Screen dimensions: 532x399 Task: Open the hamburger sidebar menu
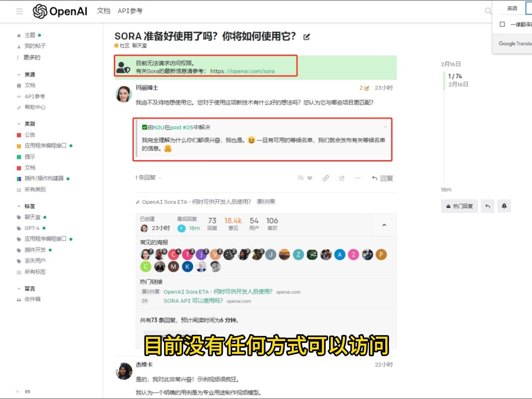[x=20, y=11]
